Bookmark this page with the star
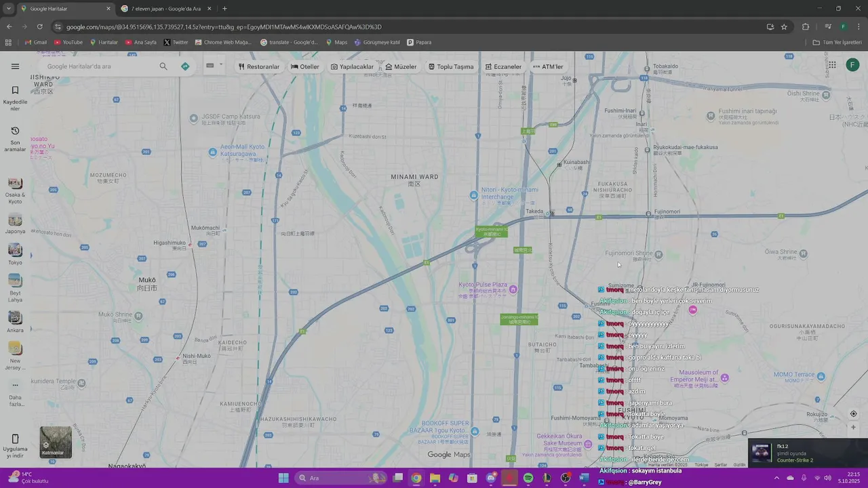This screenshot has width=868, height=488. (x=784, y=27)
